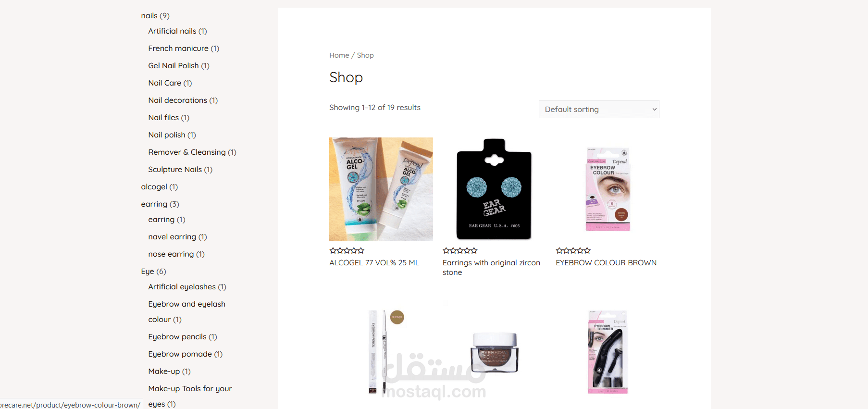868x409 pixels.
Task: Open the eyebrow trimmer product image
Action: (x=608, y=352)
